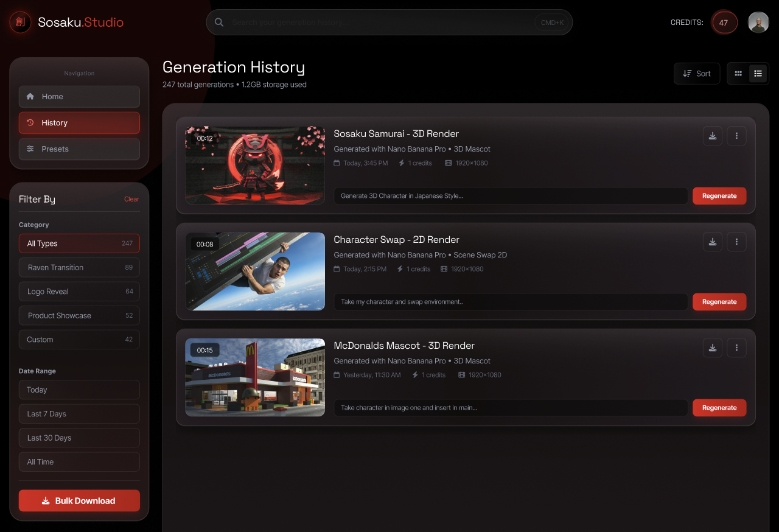779x532 pixels.
Task: Regenerate the Character Swap render
Action: [719, 301]
